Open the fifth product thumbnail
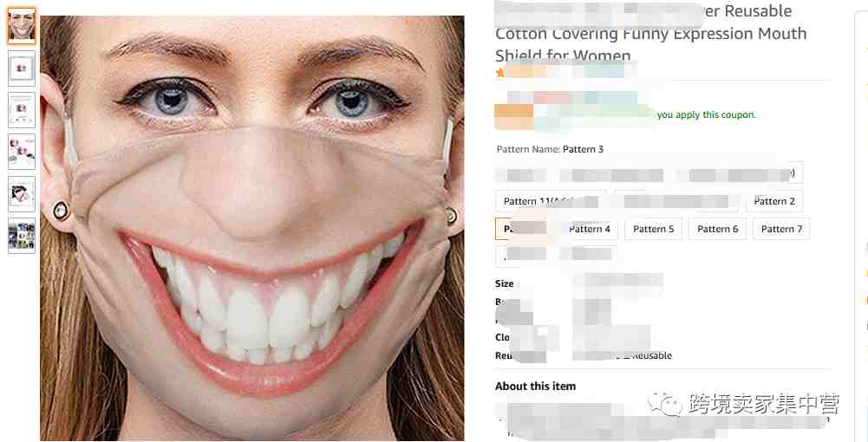Image resolution: width=868 pixels, height=442 pixels. [x=22, y=193]
